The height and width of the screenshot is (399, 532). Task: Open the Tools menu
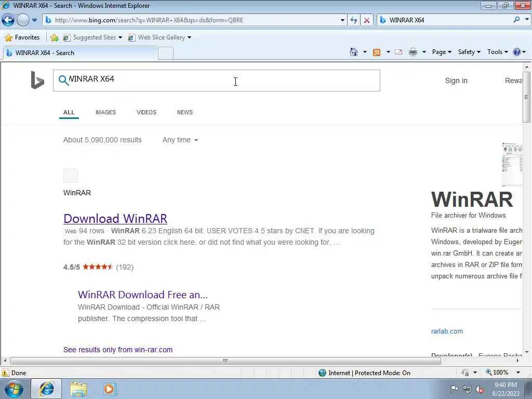point(497,52)
